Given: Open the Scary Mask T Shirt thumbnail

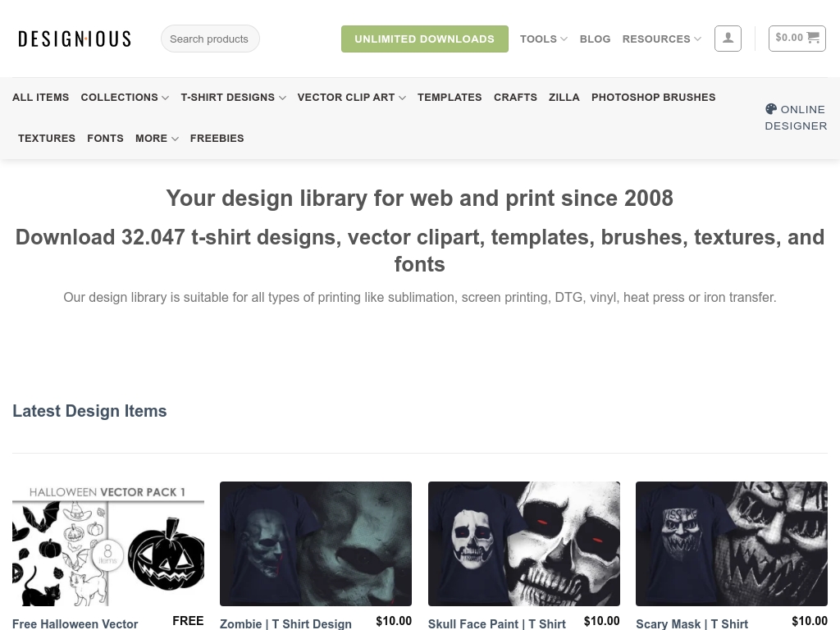Looking at the screenshot, I should coord(732,544).
